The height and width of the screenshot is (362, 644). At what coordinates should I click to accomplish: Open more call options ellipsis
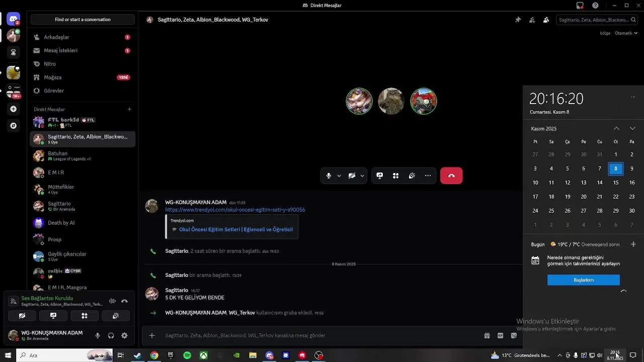(428, 175)
